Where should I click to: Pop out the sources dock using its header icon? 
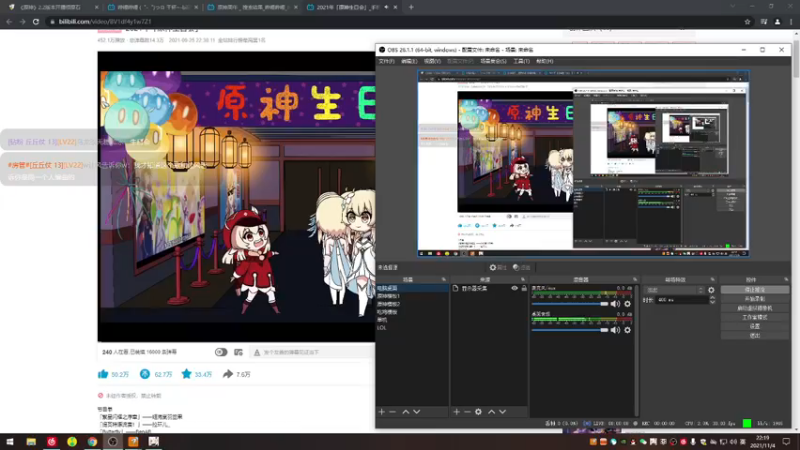tap(523, 280)
